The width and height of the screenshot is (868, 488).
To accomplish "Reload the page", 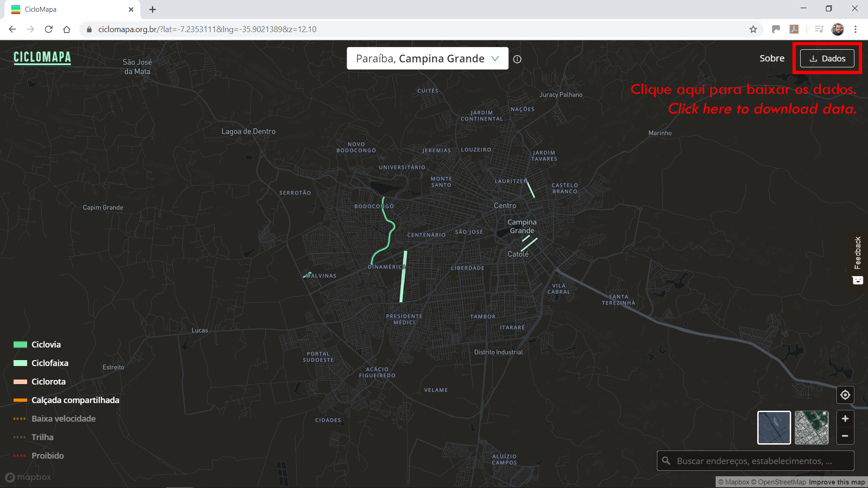I will pyautogui.click(x=49, y=29).
